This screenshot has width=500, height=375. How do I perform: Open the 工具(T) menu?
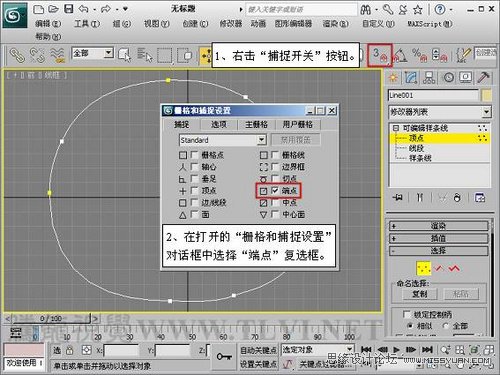87,24
